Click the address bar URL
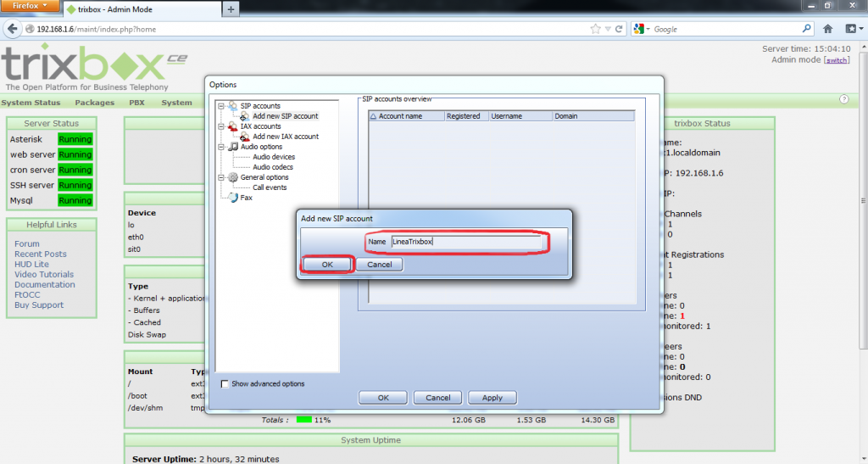 (x=97, y=30)
